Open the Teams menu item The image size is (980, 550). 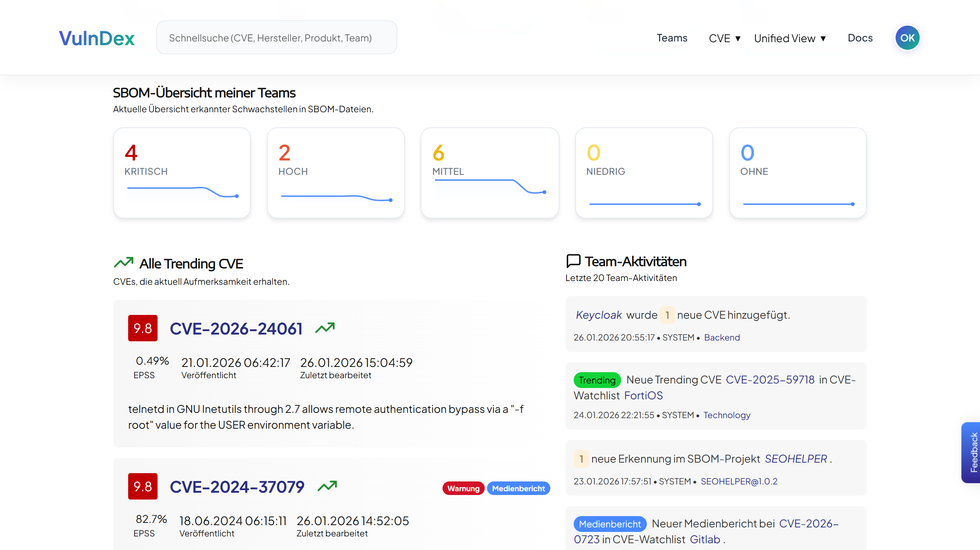point(672,38)
